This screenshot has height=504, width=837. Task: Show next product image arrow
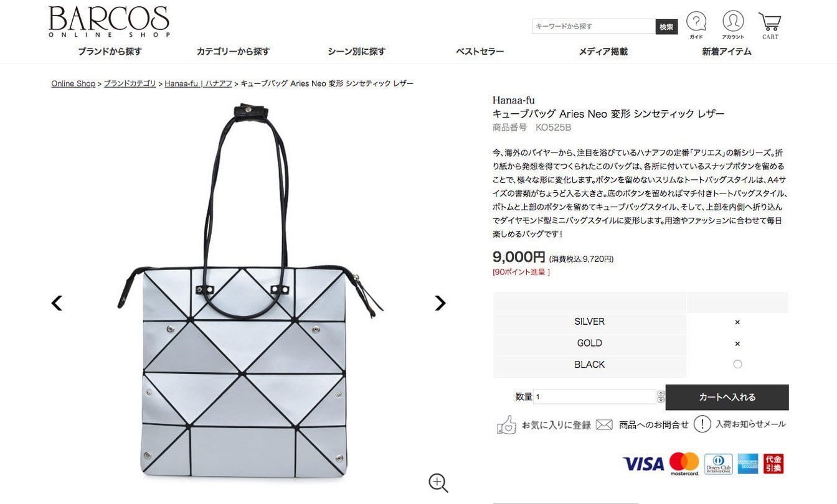click(440, 303)
